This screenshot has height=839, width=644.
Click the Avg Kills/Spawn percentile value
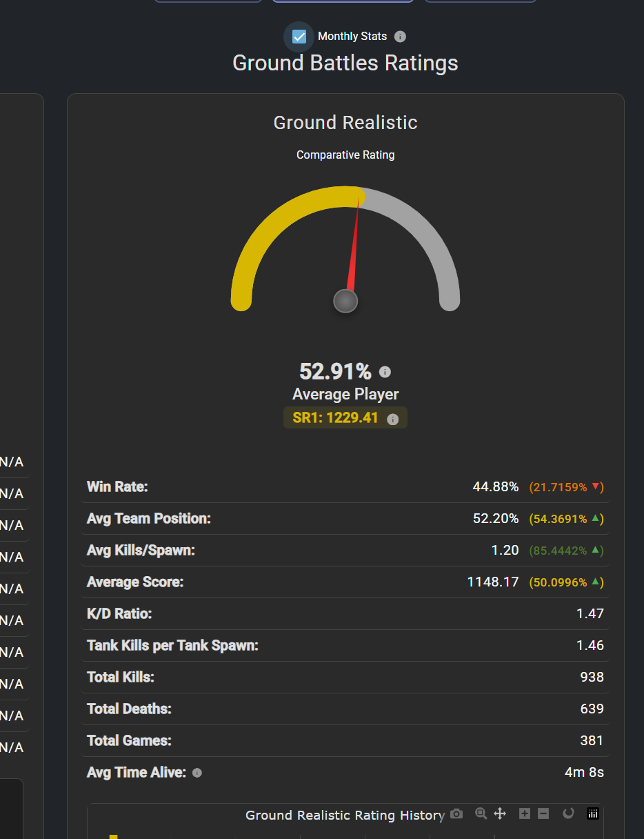click(x=566, y=551)
